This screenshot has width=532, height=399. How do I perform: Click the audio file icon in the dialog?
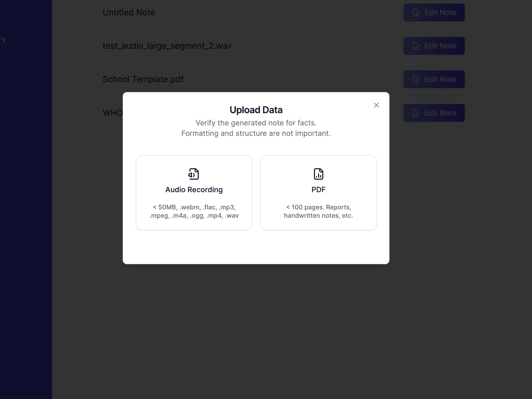point(194,174)
